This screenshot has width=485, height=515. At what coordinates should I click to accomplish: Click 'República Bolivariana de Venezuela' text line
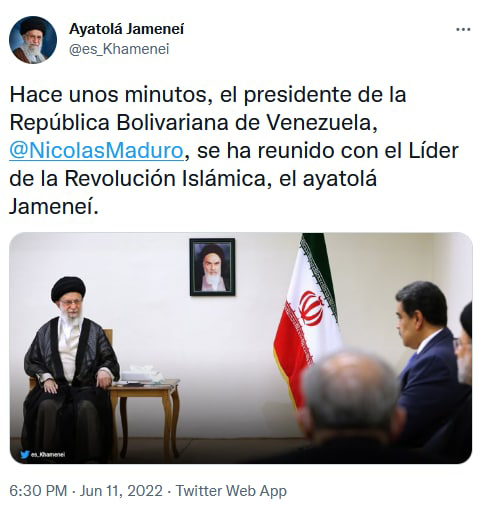pos(193,123)
